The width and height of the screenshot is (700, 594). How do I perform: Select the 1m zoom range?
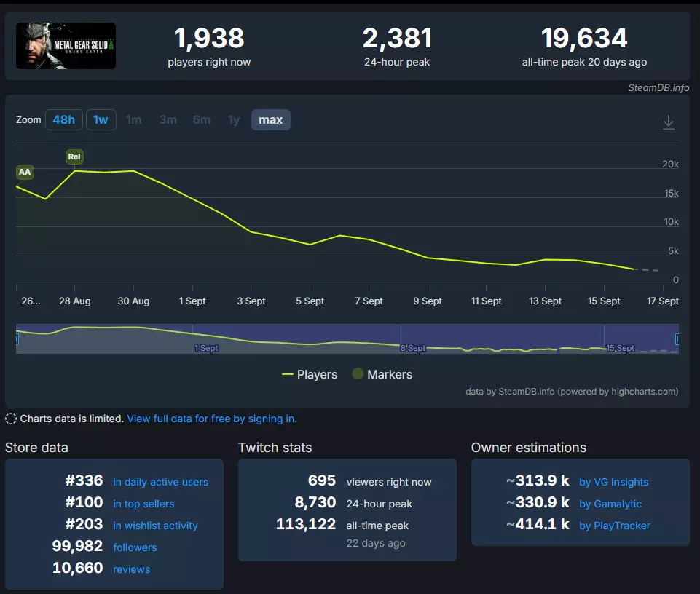[x=133, y=119]
